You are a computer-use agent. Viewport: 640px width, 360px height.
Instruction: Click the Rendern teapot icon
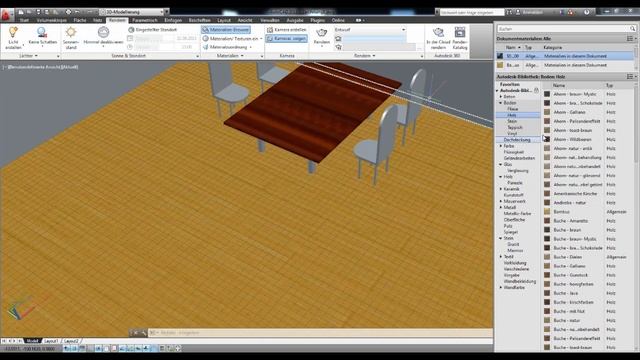pos(322,33)
